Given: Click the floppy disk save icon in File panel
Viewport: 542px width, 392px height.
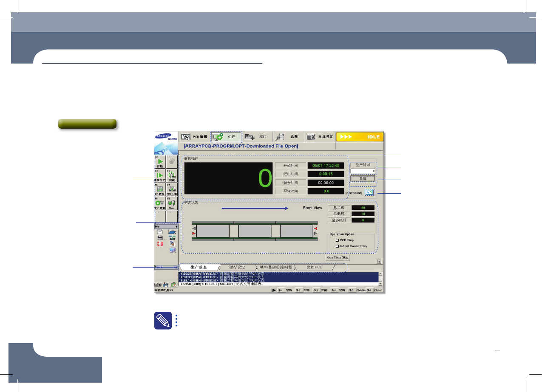Looking at the screenshot, I should coord(160,238).
